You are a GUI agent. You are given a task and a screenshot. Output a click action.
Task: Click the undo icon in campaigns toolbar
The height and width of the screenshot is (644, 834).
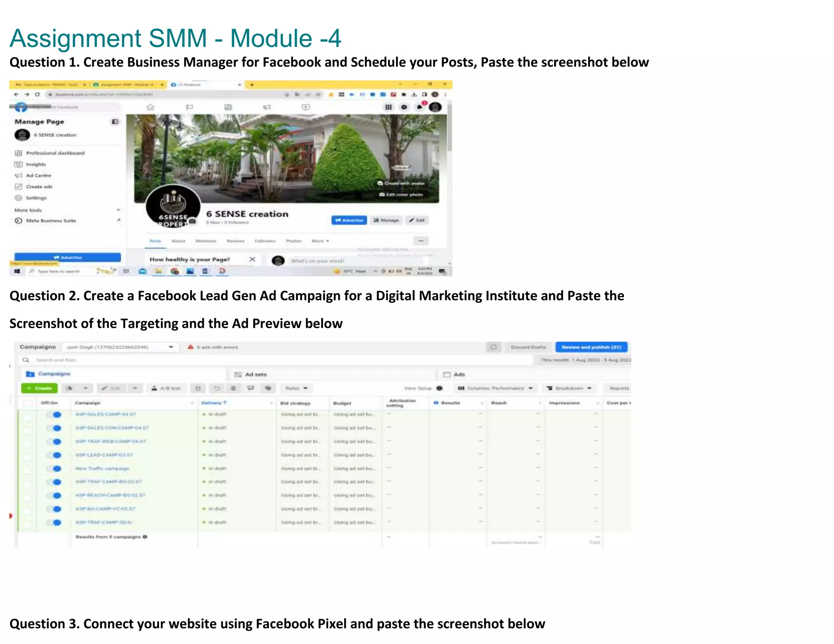[217, 388]
